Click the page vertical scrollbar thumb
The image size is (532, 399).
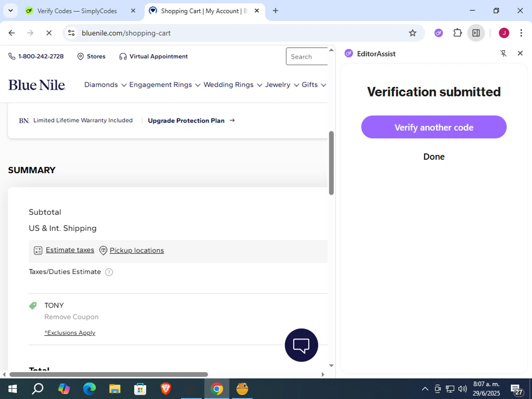pos(331,163)
